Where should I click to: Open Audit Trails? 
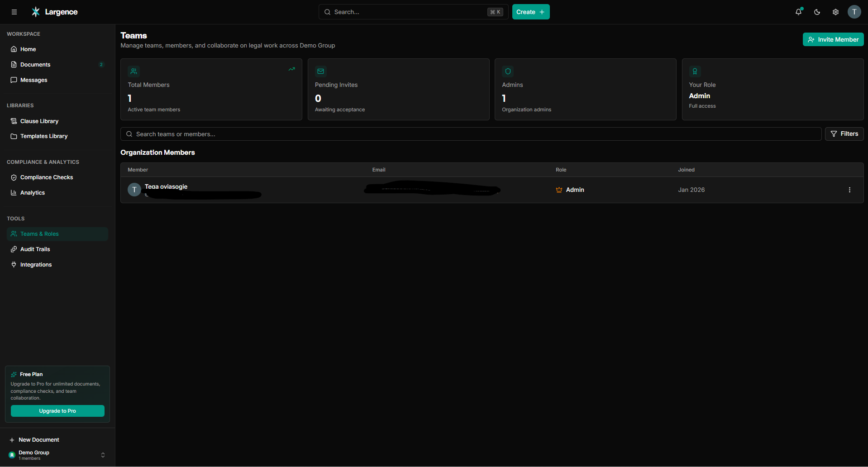[x=57, y=249]
